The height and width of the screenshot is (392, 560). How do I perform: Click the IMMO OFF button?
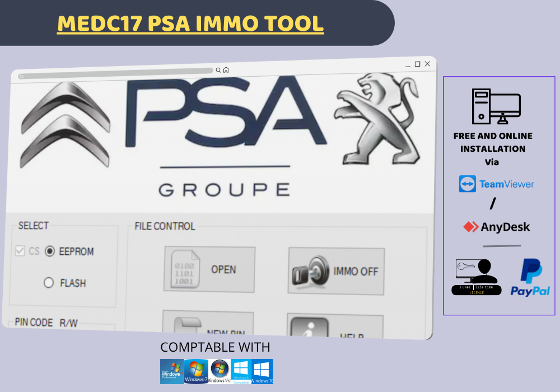(336, 272)
